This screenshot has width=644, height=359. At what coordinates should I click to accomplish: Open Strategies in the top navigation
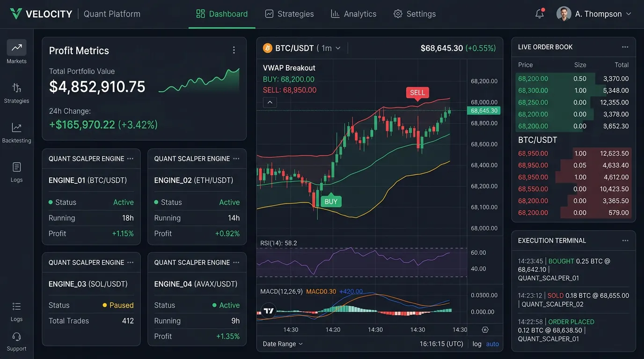tap(289, 14)
